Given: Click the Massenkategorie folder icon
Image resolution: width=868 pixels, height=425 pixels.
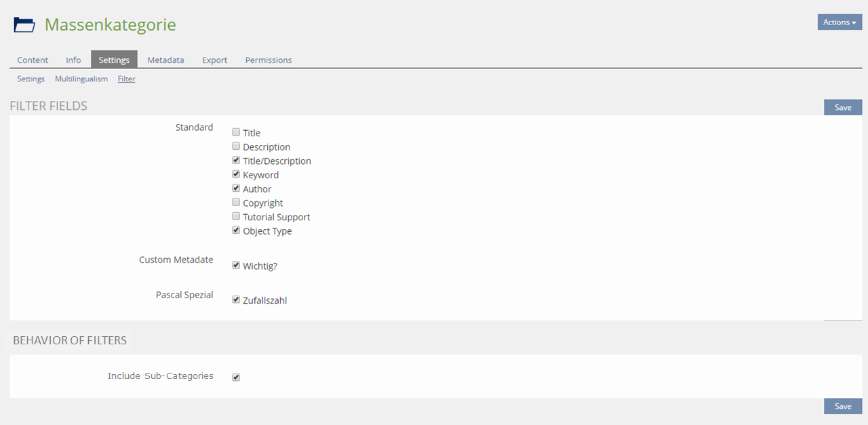Looking at the screenshot, I should point(24,25).
